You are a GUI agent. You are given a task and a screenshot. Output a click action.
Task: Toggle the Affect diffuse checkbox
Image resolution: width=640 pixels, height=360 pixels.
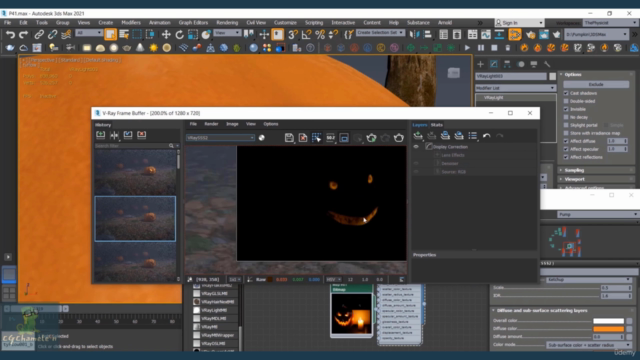566,141
